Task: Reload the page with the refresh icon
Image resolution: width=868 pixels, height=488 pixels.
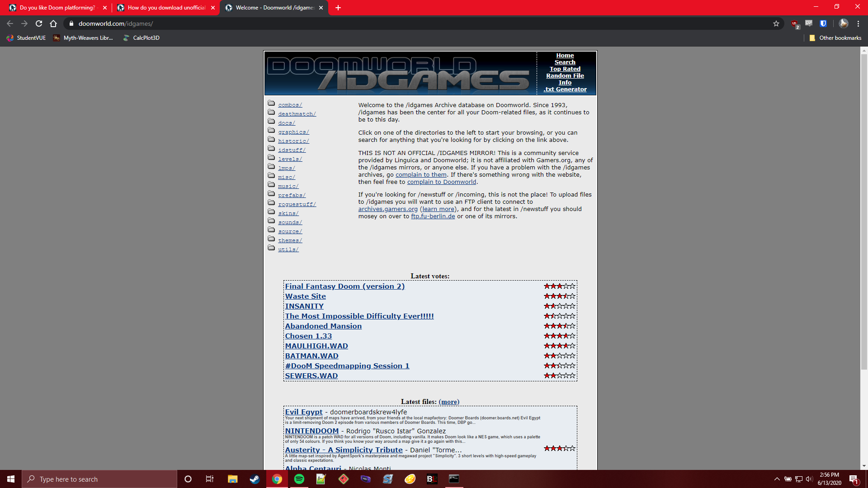Action: [39, 23]
